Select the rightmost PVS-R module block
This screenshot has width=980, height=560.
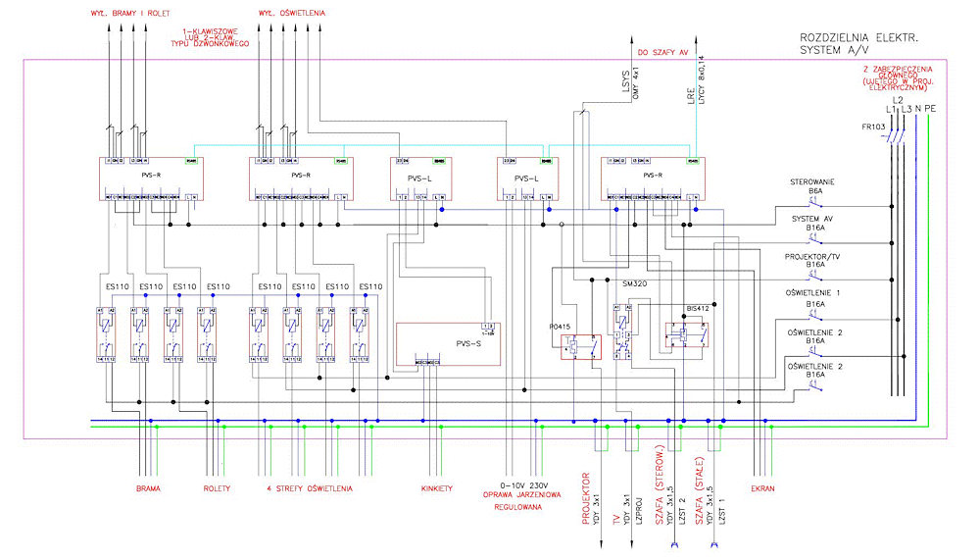pyautogui.click(x=652, y=178)
